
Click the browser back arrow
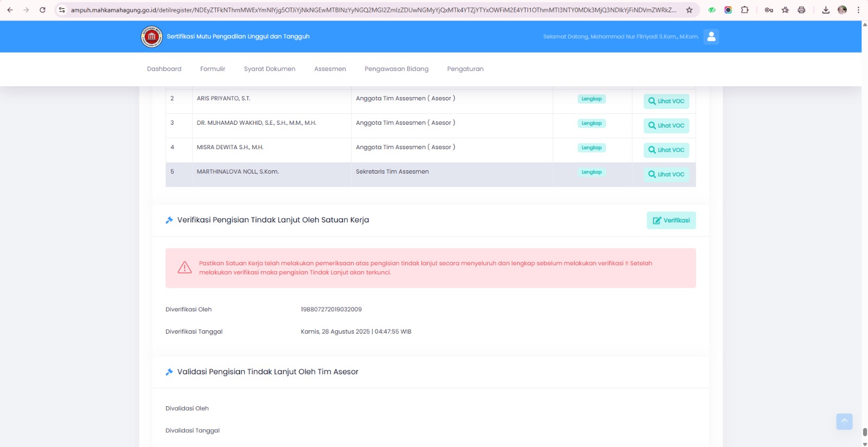(10, 10)
